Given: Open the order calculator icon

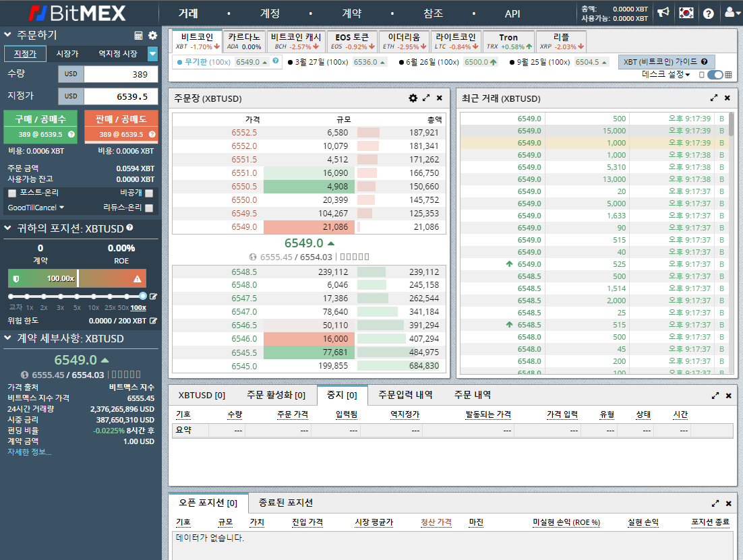Looking at the screenshot, I should [x=138, y=36].
